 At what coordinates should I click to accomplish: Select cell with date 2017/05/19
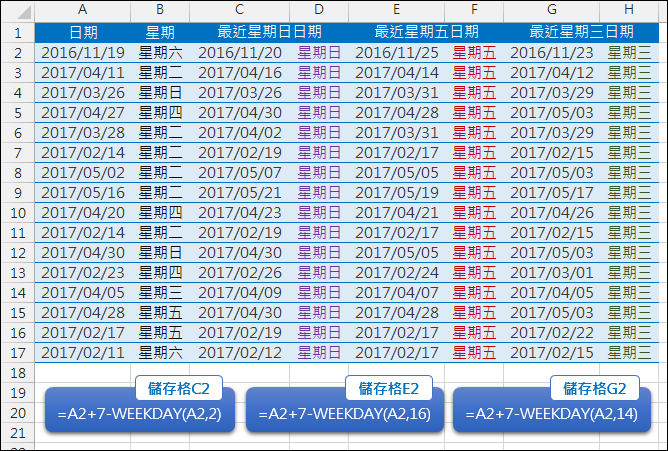pyautogui.click(x=397, y=193)
